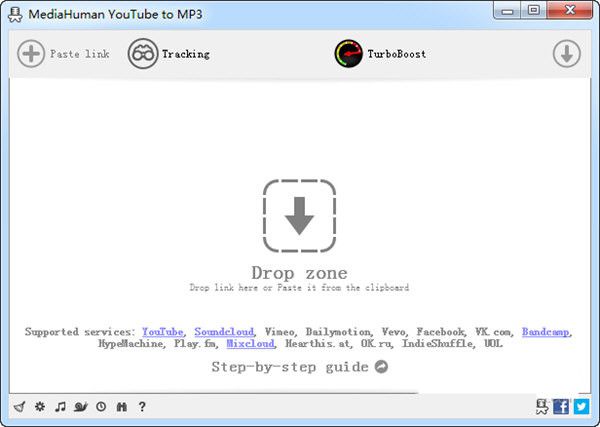This screenshot has height=427, width=600.
Task: Click the music note icon in status bar
Action: 60,406
